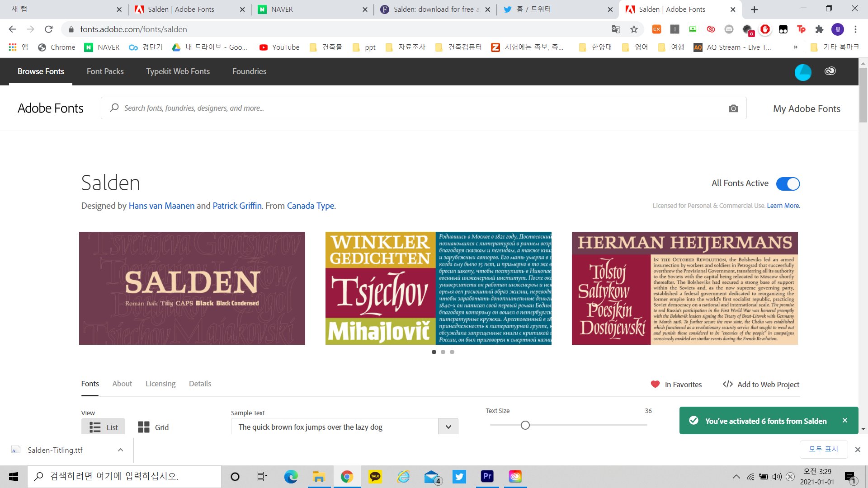This screenshot has width=868, height=488.
Task: Select the NAVER browser tab
Action: click(294, 9)
